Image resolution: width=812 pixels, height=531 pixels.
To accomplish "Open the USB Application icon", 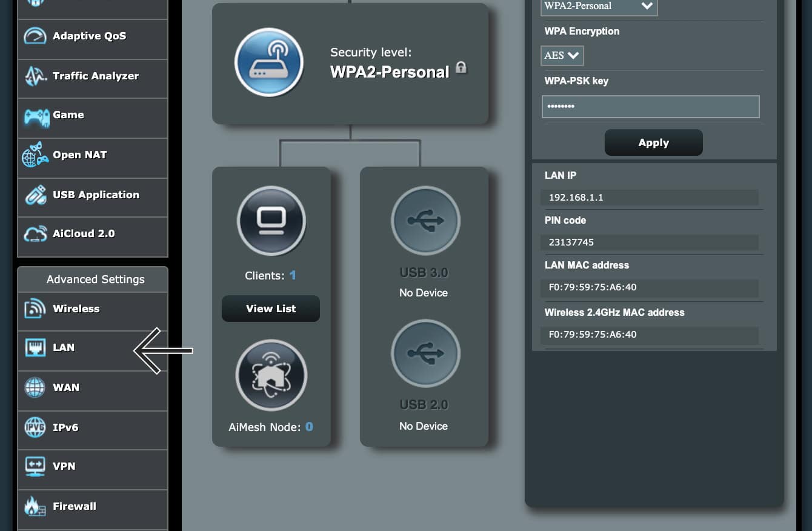I will 35,195.
